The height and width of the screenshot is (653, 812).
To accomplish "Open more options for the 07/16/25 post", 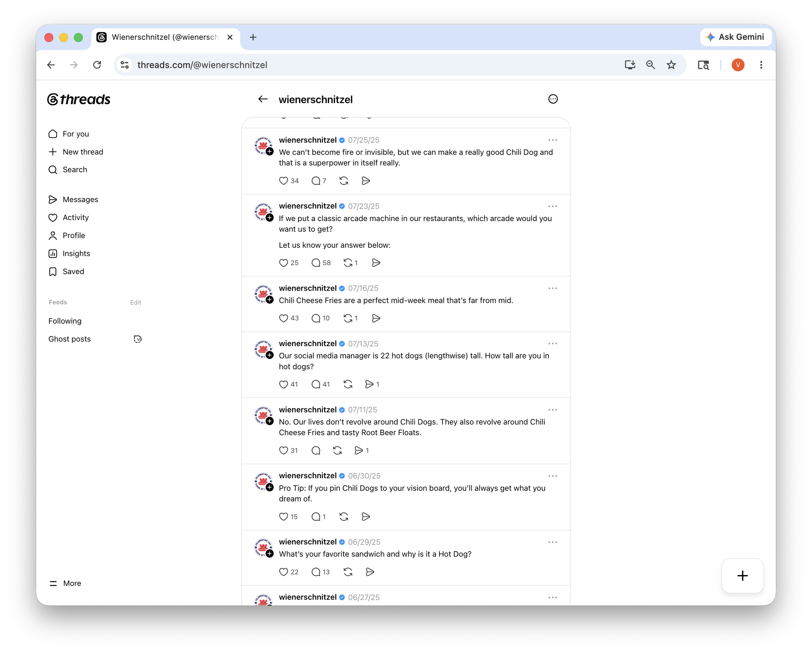I will [x=552, y=288].
